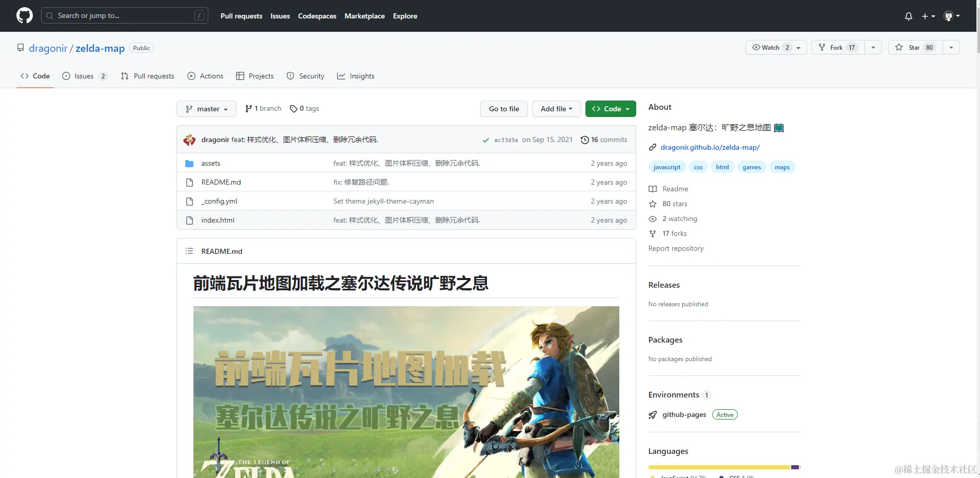980x478 pixels.
Task: Expand the Star lists dropdown arrow
Action: (951, 47)
